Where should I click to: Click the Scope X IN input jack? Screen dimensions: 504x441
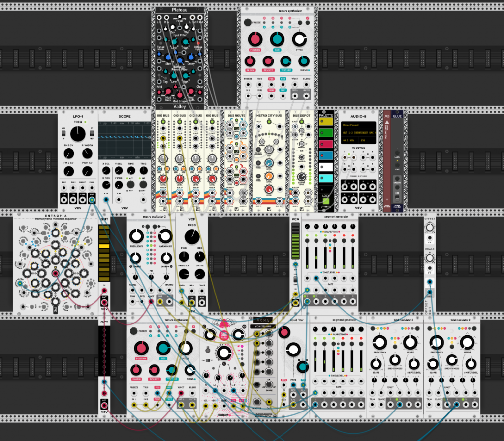pos(106,200)
